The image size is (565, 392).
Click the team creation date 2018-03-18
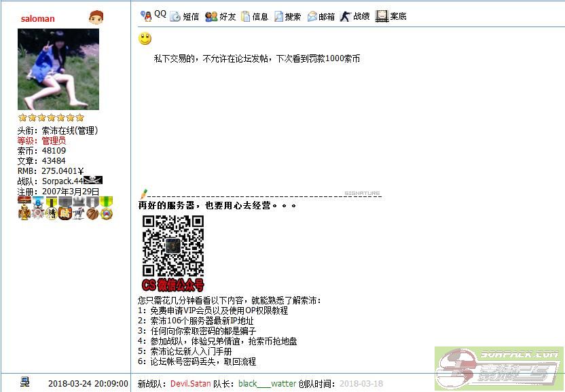click(361, 384)
